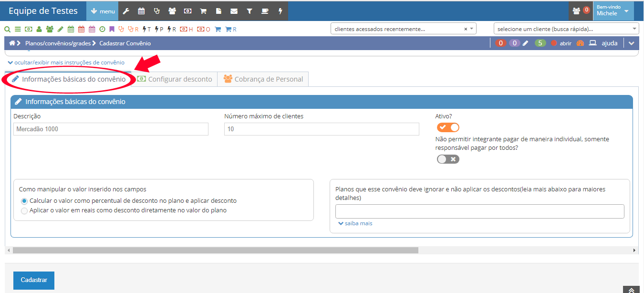Image resolution: width=644 pixels, height=293 pixels.
Task: Click the Cadastrar button
Action: click(34, 280)
